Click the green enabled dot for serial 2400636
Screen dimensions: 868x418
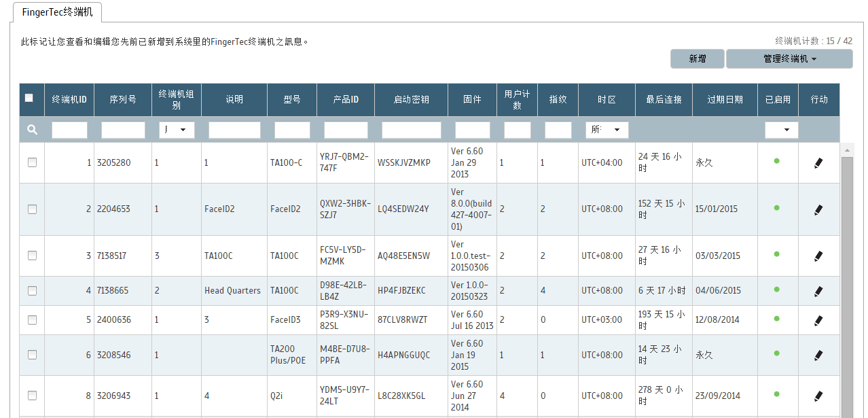coord(776,317)
